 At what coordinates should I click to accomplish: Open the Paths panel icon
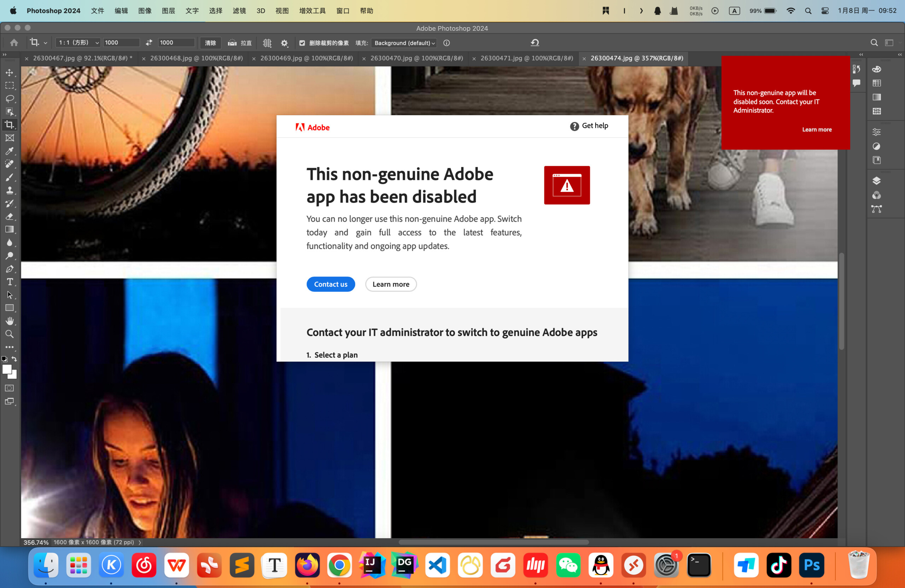point(876,209)
